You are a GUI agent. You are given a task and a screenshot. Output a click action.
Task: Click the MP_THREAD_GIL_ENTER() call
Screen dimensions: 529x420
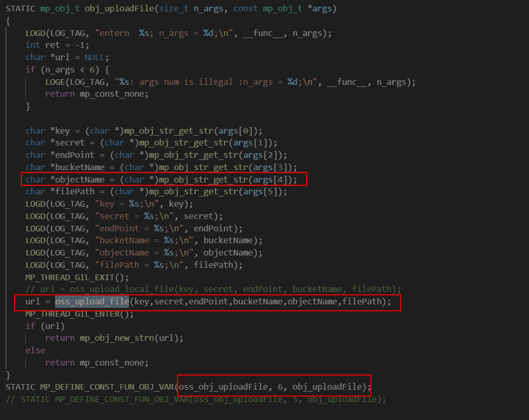coord(80,314)
